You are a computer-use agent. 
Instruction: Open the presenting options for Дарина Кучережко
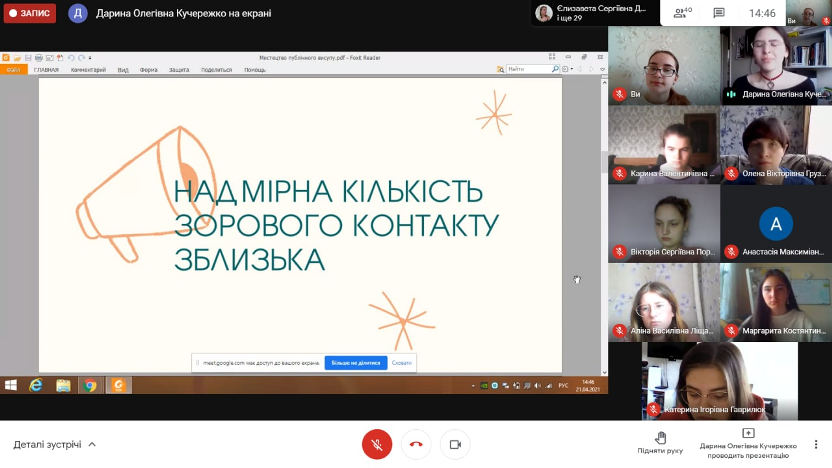(x=748, y=442)
